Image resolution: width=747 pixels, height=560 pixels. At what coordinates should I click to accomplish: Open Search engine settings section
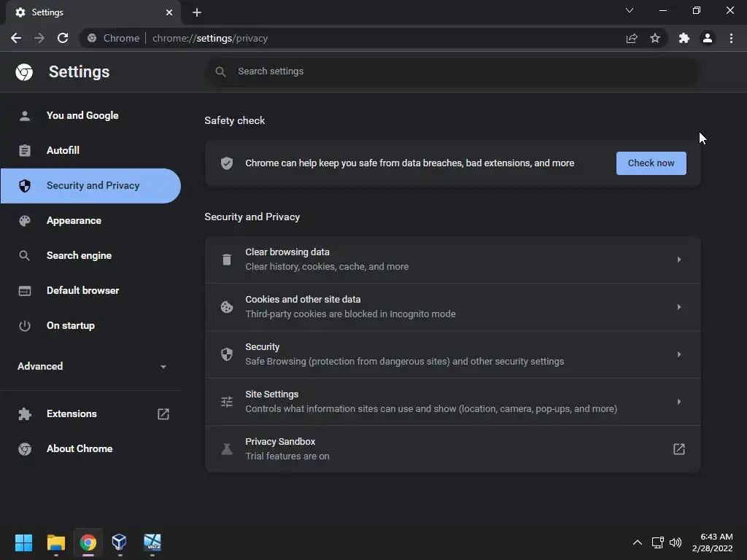coord(90,256)
